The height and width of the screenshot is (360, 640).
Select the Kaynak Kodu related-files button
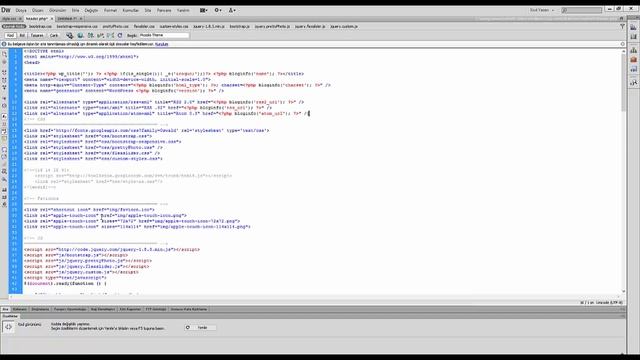(13, 27)
